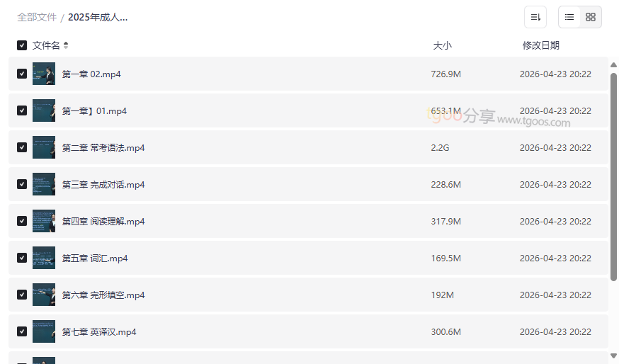The image size is (619, 364).
Task: Open thumbnail of 第一章 02.mp4
Action: (44, 74)
